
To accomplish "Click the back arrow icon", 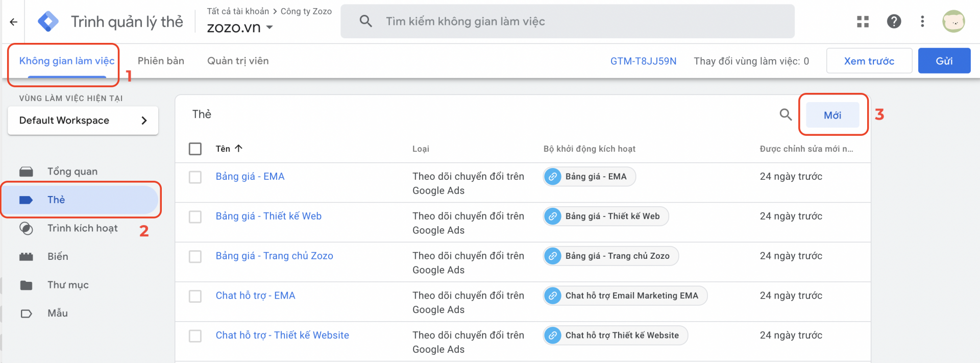I will tap(14, 22).
